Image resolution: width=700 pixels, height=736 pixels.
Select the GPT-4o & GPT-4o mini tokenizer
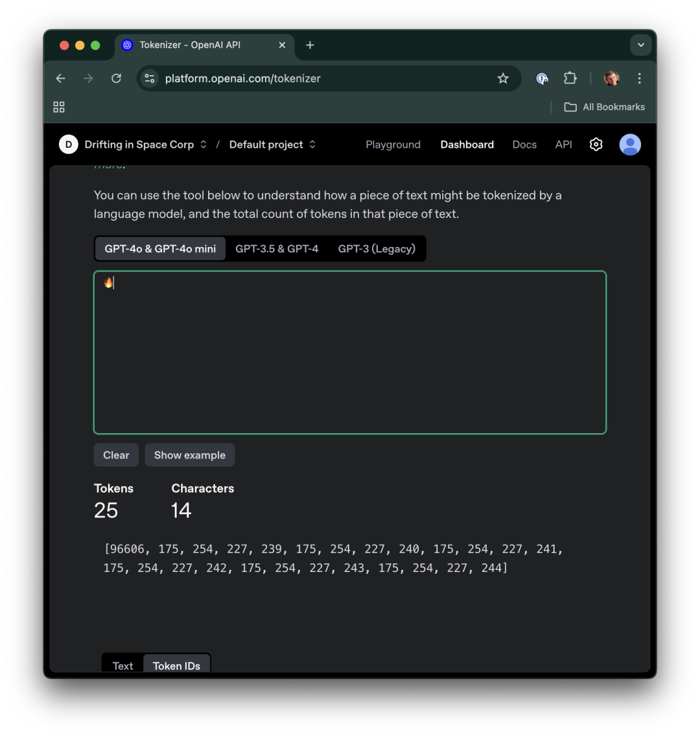(160, 249)
